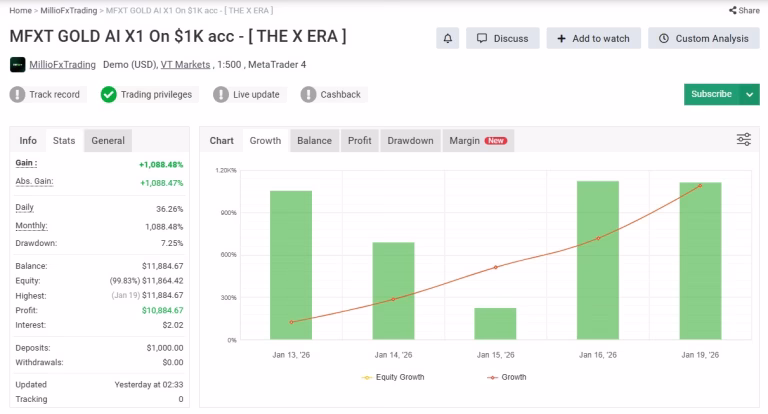The width and height of the screenshot is (768, 414).
Task: Click the Share icon at top right
Action: tap(732, 10)
